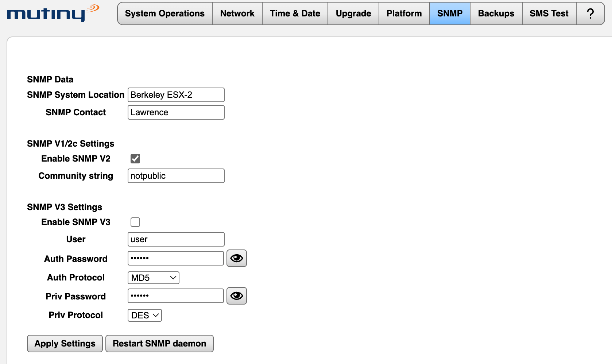Select the SNMP Contact input field
The width and height of the screenshot is (612, 364).
176,112
